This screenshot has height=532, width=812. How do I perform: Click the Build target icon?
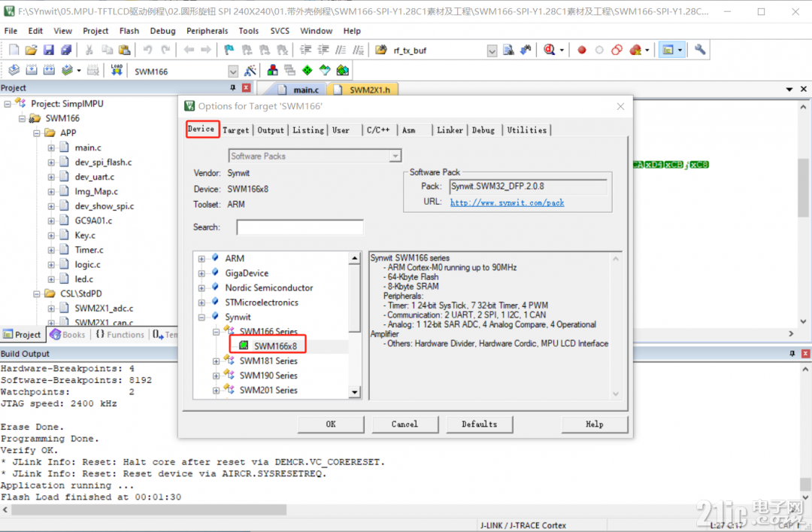click(32, 70)
